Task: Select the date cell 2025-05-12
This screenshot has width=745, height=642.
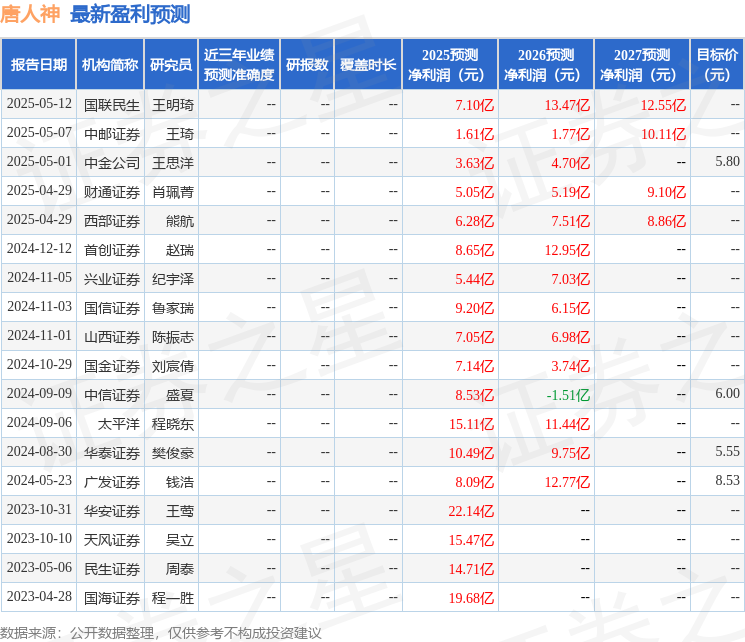Action: point(39,104)
